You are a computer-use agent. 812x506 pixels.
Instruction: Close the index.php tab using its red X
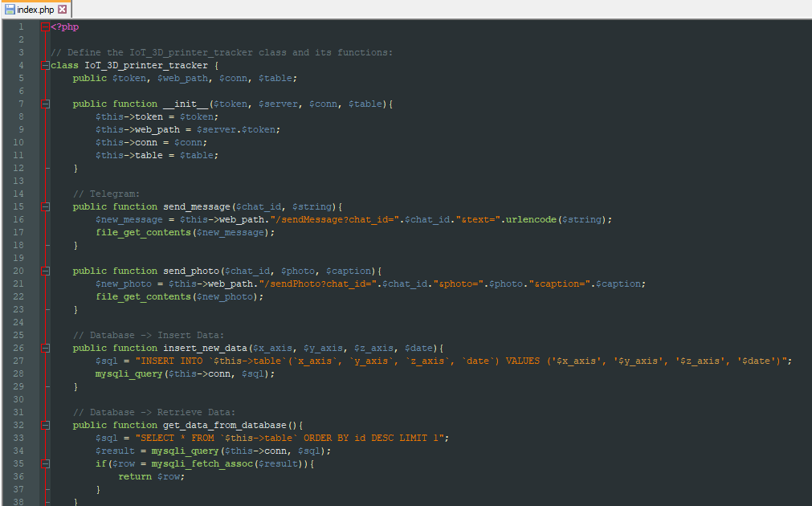(63, 9)
